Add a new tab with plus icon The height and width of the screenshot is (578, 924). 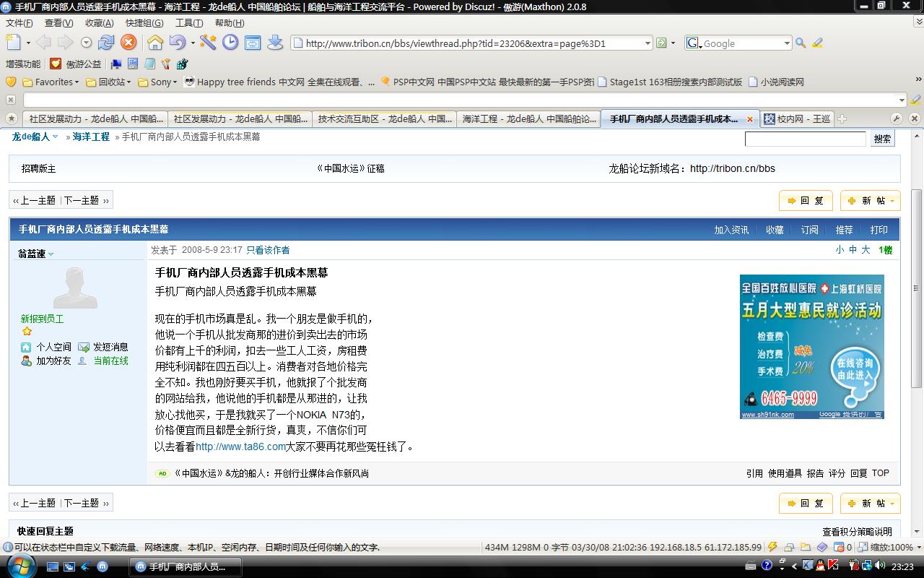pos(842,118)
